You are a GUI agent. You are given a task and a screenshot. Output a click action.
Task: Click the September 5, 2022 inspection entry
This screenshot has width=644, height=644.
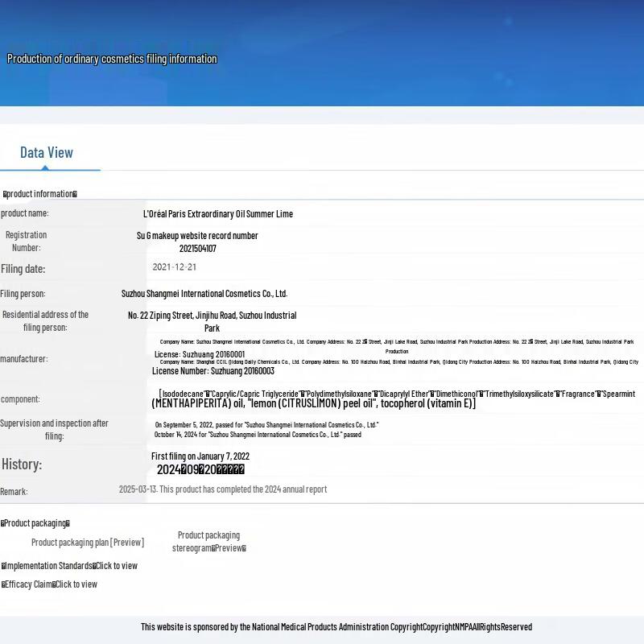coord(266,425)
